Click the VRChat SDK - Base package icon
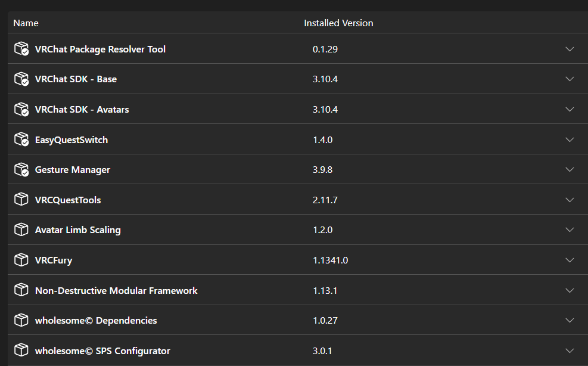Image resolution: width=588 pixels, height=366 pixels. click(x=21, y=79)
